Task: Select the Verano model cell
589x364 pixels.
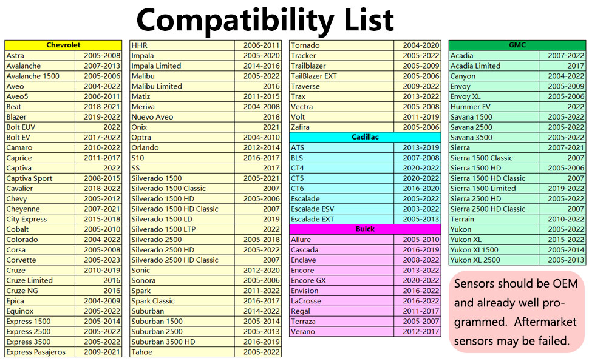Action: 342,332
